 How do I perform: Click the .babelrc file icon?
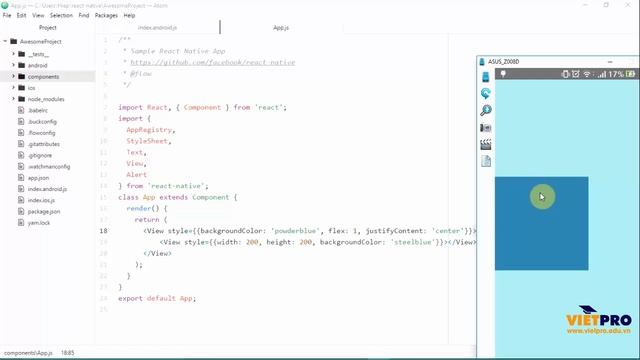[x=21, y=110]
